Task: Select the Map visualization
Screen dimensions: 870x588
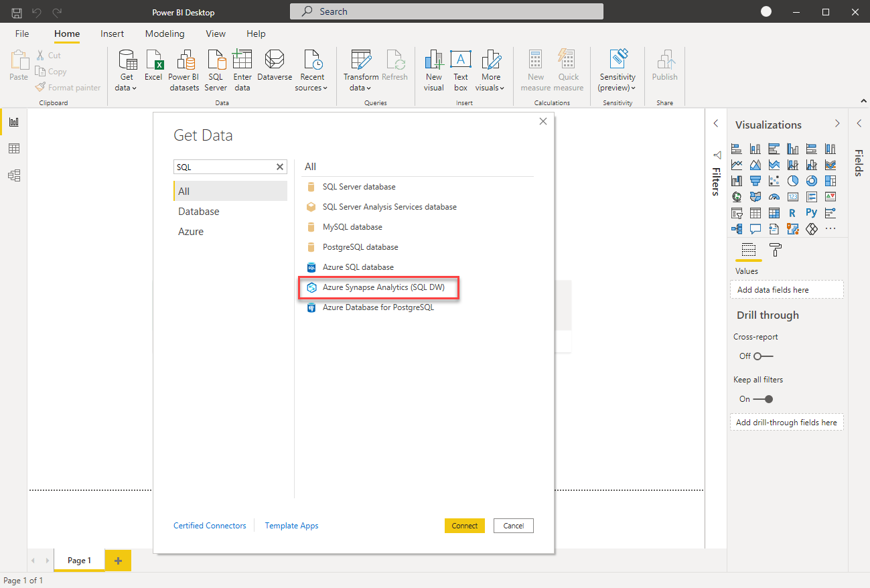Action: pyautogui.click(x=737, y=196)
